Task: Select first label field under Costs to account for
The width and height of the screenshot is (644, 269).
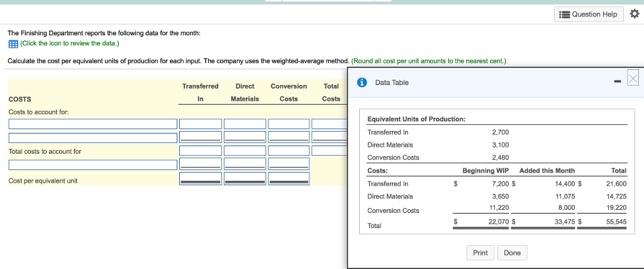Action: point(92,124)
